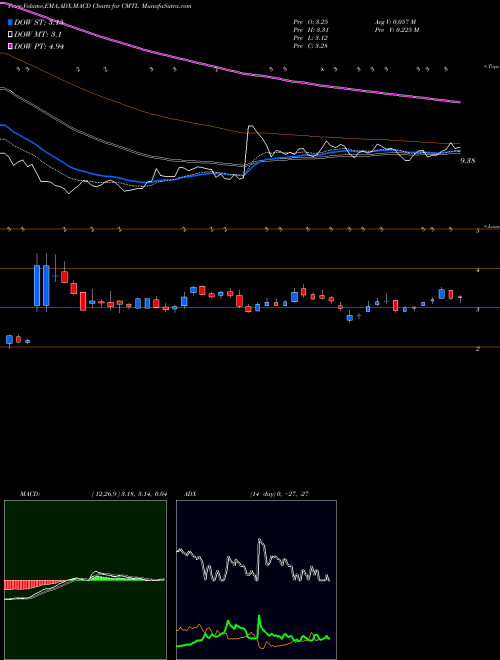
Task: Click the 9.38 price label on EMA chart
Action: pyautogui.click(x=468, y=160)
